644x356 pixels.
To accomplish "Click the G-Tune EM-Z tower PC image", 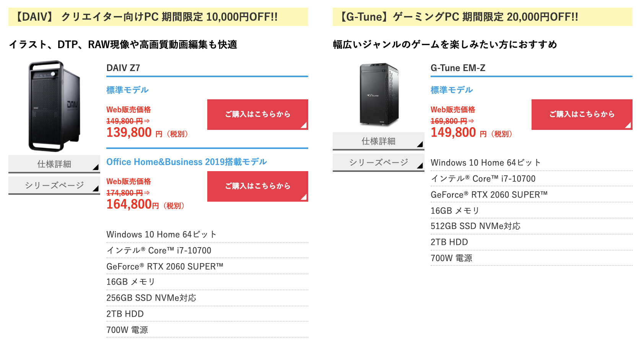I will (x=379, y=95).
